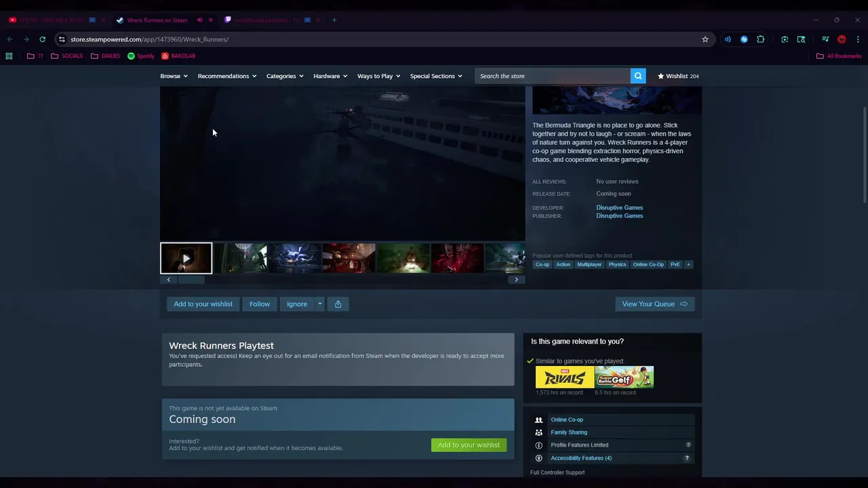Open the Ignore options dropdown arrow
This screenshot has width=868, height=488.
(319, 304)
